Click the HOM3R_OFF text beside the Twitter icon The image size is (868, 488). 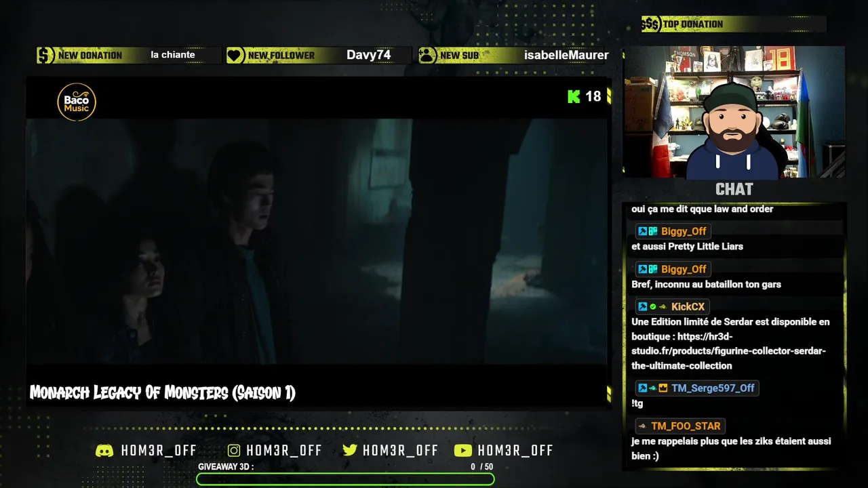[401, 451]
